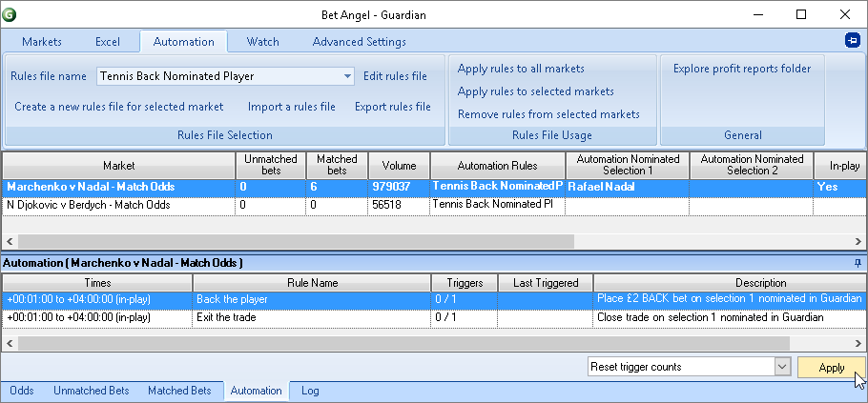Click automation rules list left scroll arrow
Screen dimensions: 868x403
click(x=10, y=343)
